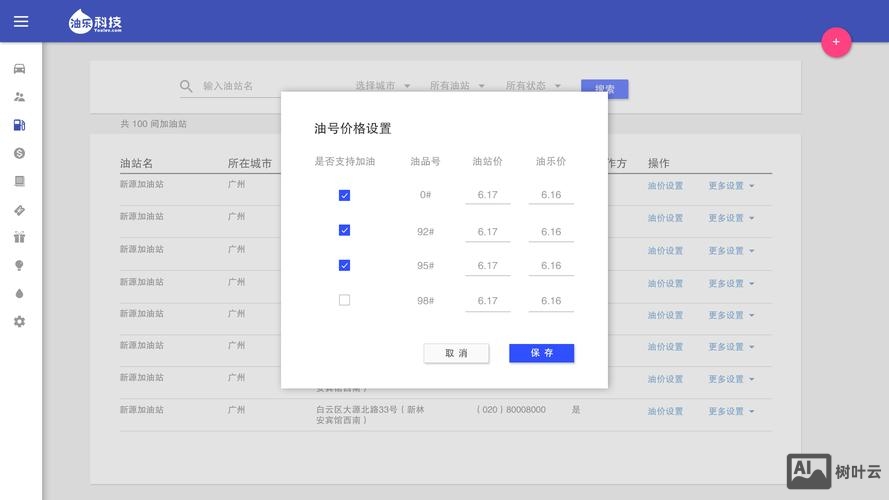Click the pink plus add button
This screenshot has height=500, width=889.
tap(836, 42)
